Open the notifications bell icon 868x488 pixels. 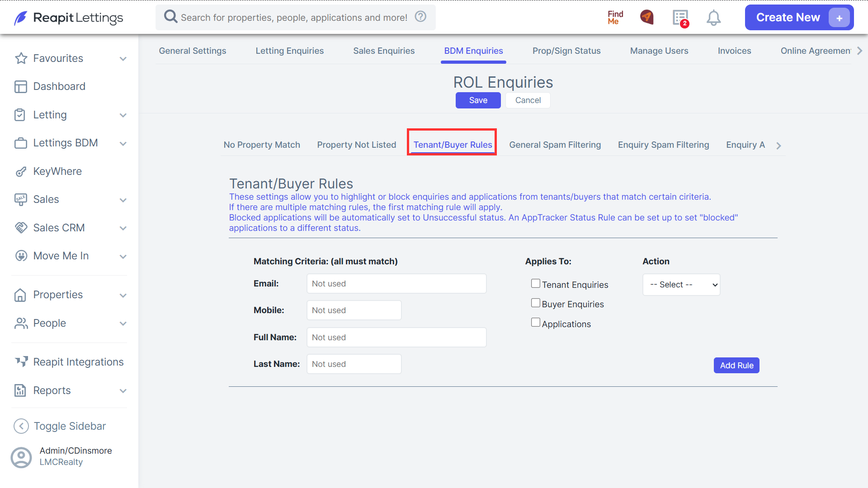click(x=713, y=18)
